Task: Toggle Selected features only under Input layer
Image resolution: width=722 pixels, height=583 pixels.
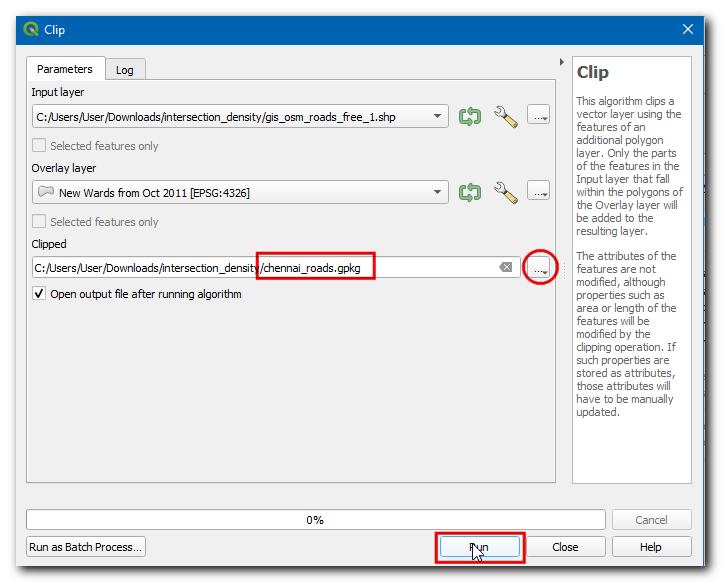Action: [x=40, y=146]
